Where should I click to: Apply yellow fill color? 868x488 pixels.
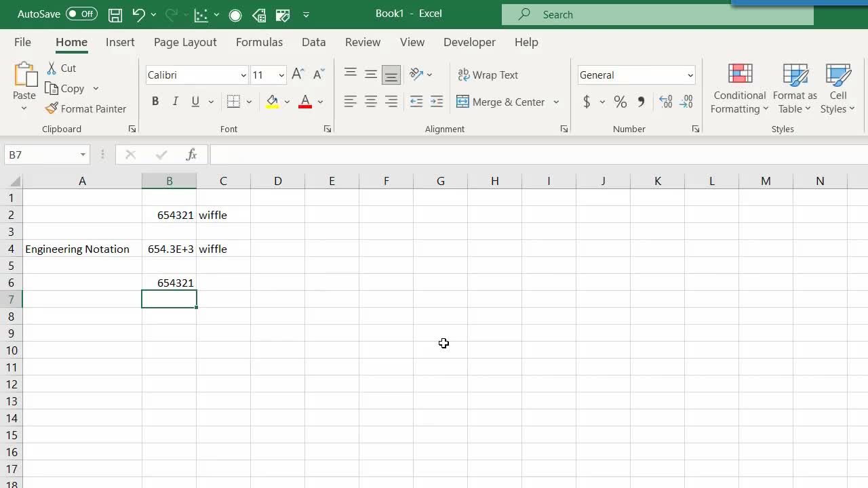click(272, 102)
